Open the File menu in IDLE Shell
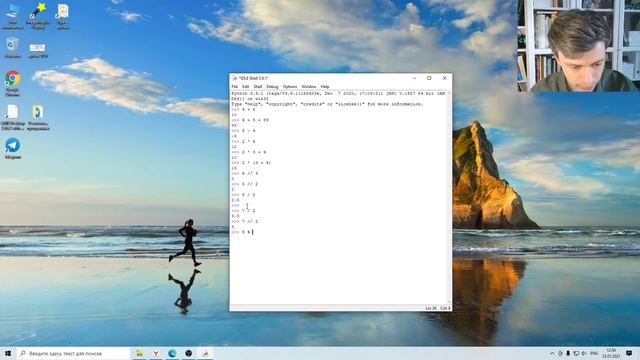The height and width of the screenshot is (360, 640). coord(235,87)
